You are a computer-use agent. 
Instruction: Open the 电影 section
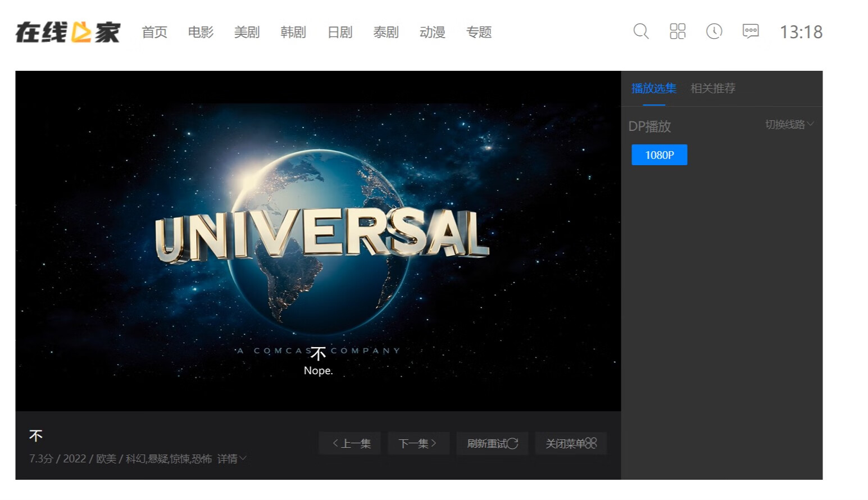point(201,33)
